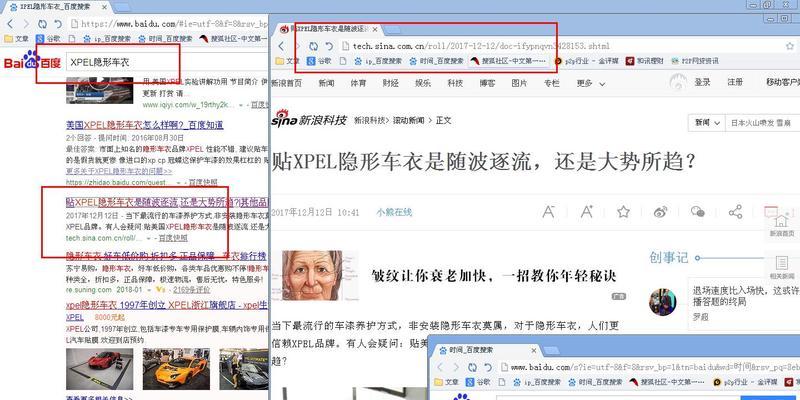Increase article font size with A+ icon

pyautogui.click(x=587, y=212)
